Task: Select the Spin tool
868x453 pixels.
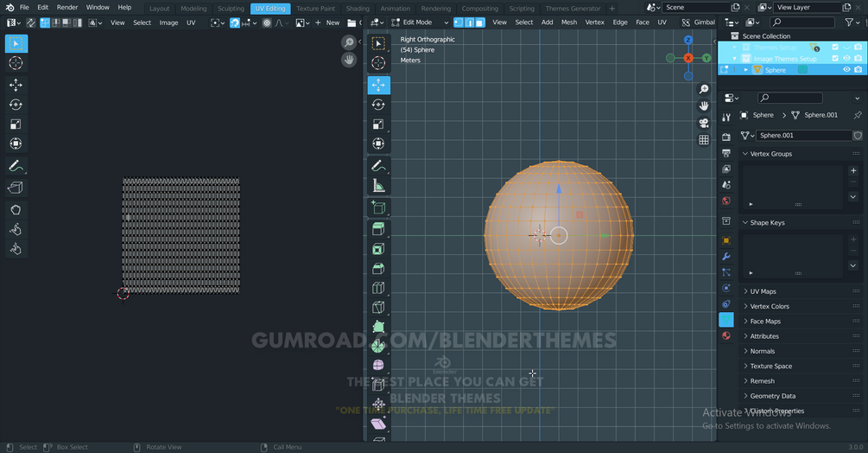Action: tap(378, 346)
